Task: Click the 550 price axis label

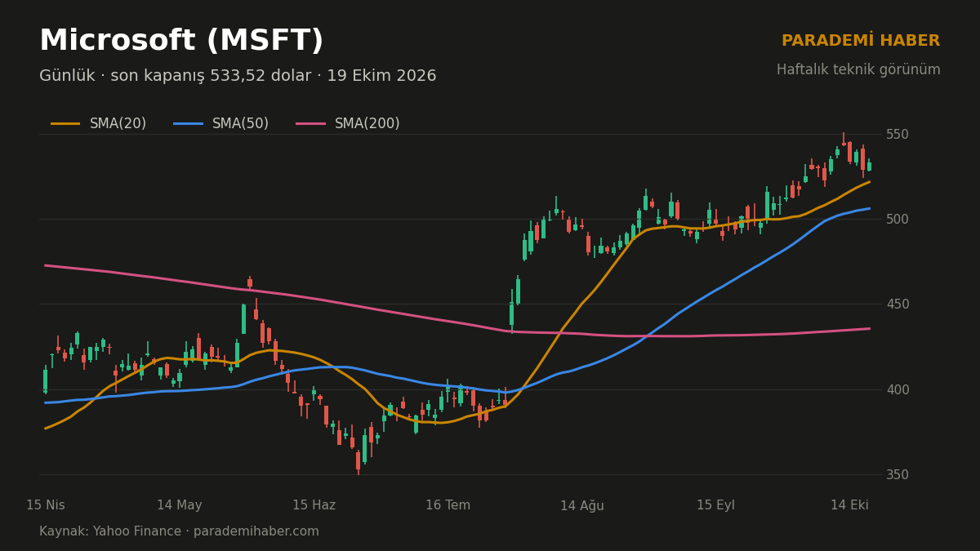Action: coord(898,134)
